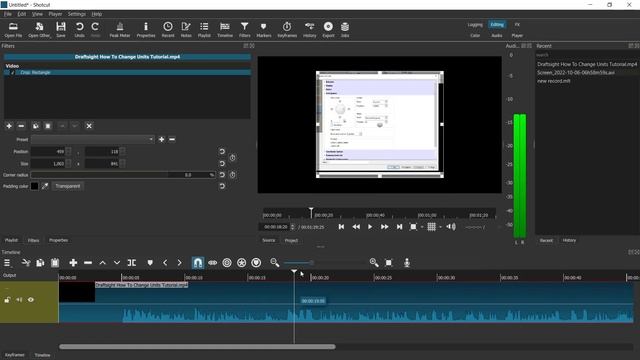
Task: Click Transparent padding button
Action: 68,186
